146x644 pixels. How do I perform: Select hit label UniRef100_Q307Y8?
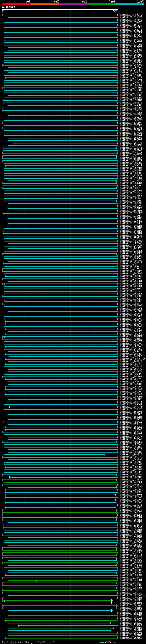tap(131, 93)
